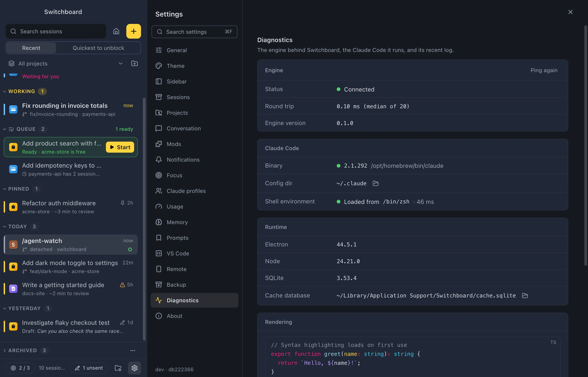Open the Config dir folder icon
This screenshot has width=588, height=377.
tap(376, 183)
